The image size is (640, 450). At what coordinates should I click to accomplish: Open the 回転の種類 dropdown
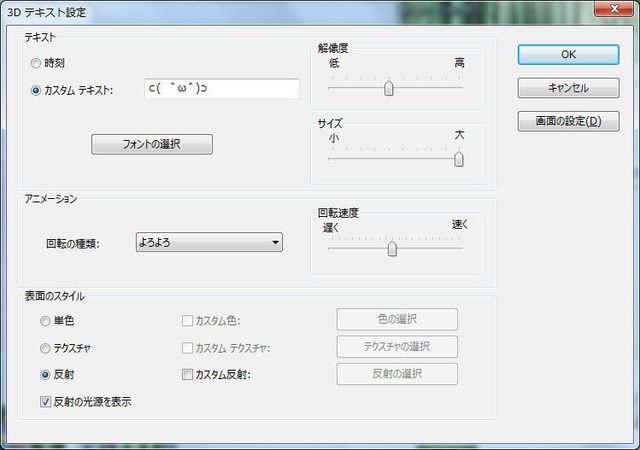click(209, 242)
